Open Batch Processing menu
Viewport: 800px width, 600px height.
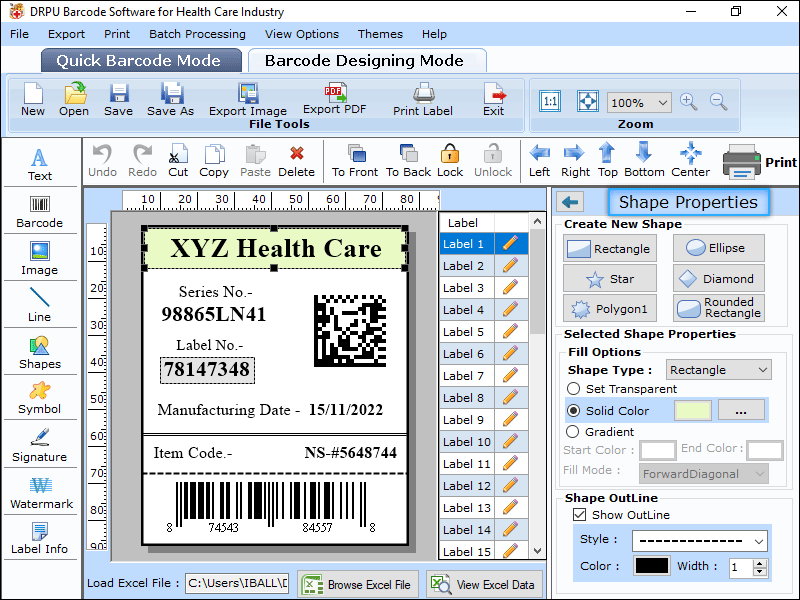197,34
